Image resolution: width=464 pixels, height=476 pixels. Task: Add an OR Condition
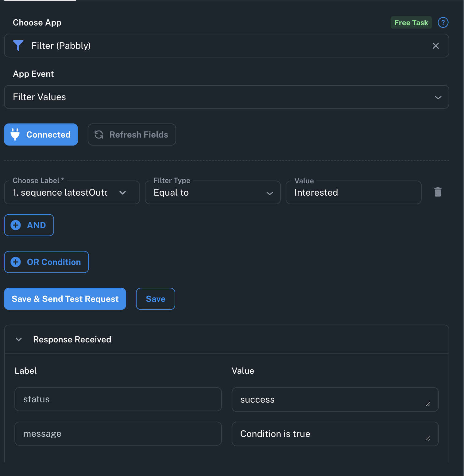point(46,262)
